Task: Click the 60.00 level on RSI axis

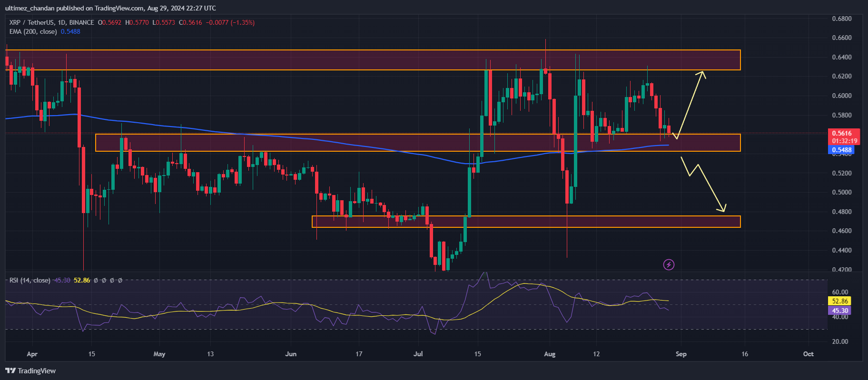Action: pos(840,292)
